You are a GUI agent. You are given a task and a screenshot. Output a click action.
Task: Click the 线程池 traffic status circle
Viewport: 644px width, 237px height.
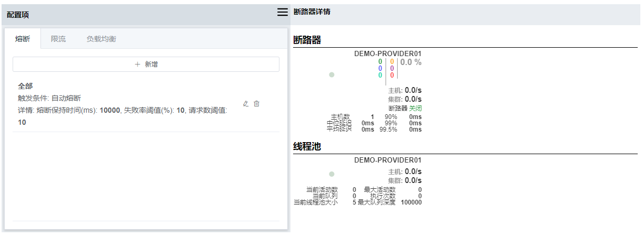pos(331,174)
